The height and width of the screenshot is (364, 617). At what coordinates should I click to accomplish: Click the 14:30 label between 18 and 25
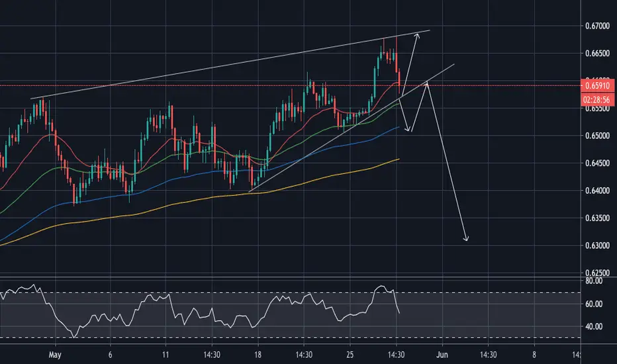click(x=304, y=355)
